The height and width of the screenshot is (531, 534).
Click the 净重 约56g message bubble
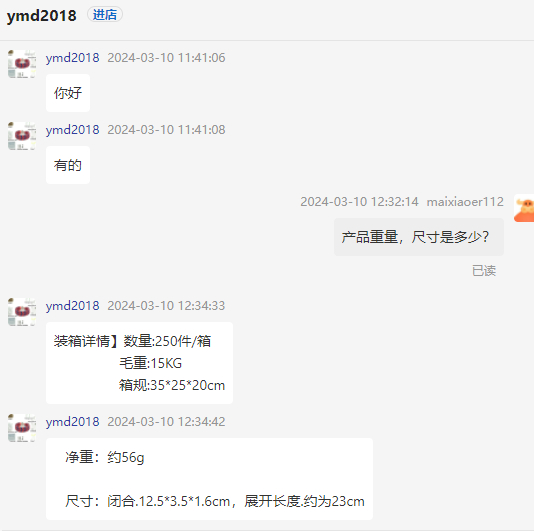[x=209, y=479]
